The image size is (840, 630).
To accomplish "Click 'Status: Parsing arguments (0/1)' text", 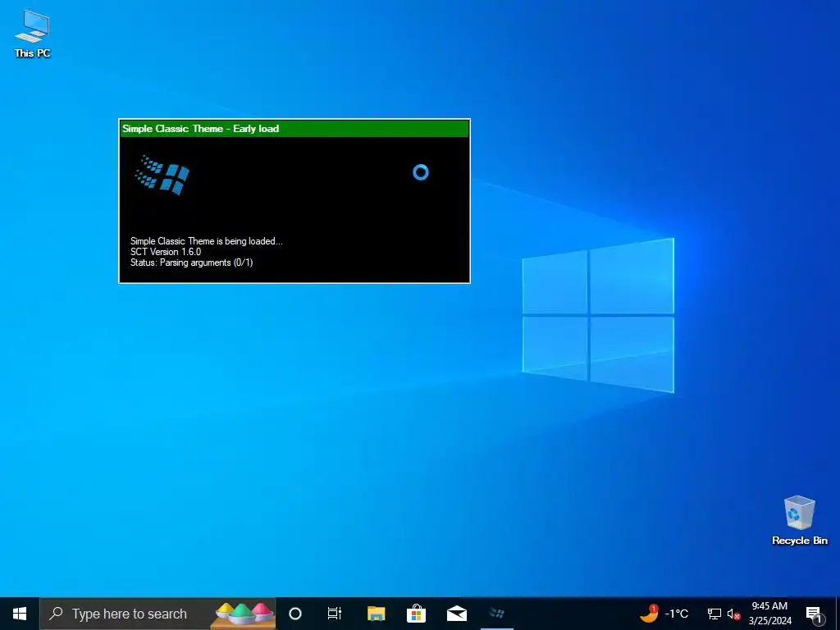I will click(191, 262).
